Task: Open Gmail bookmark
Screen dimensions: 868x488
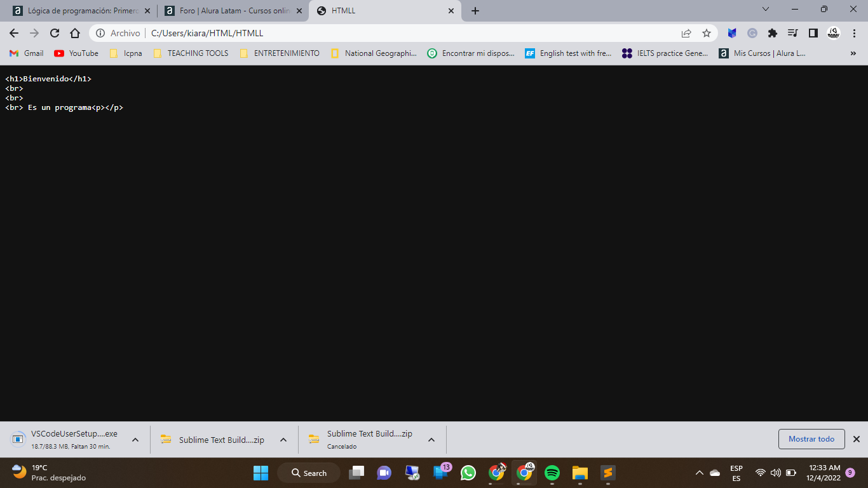Action: click(27, 53)
